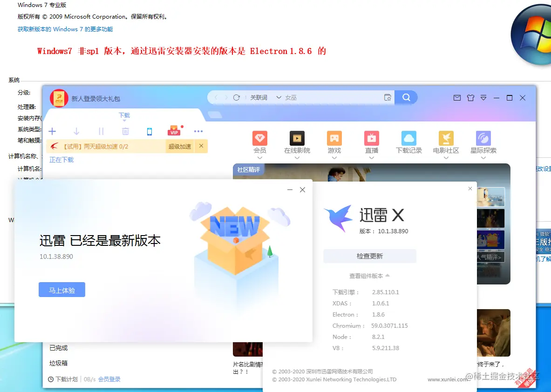This screenshot has width=551, height=392.
Task: Click the forward arrow in address bar
Action: (x=226, y=98)
